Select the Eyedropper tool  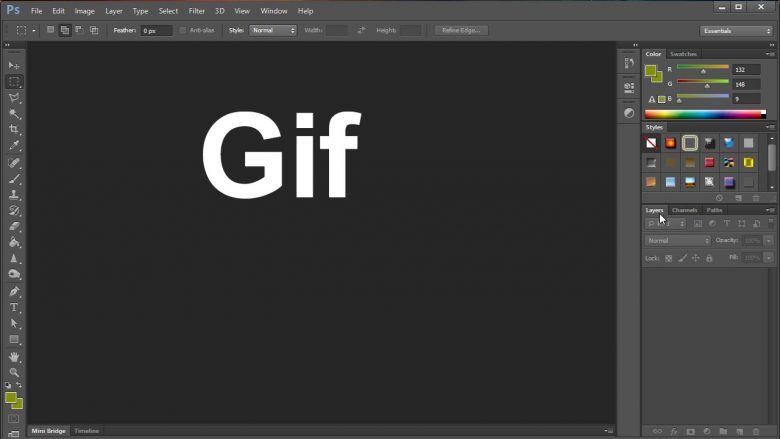pos(14,146)
